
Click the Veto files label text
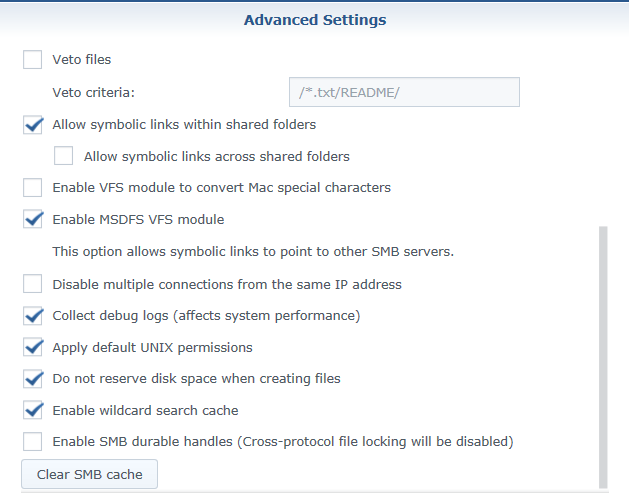(82, 60)
